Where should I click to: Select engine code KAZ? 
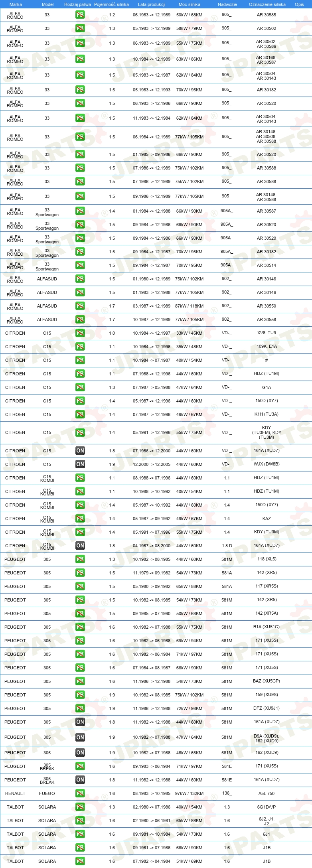(x=267, y=519)
